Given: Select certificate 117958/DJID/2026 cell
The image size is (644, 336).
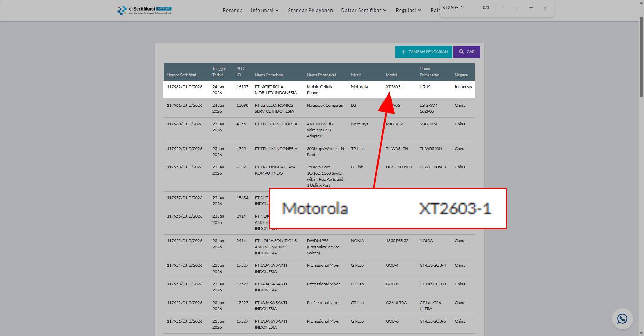Looking at the screenshot, I should click(184, 167).
